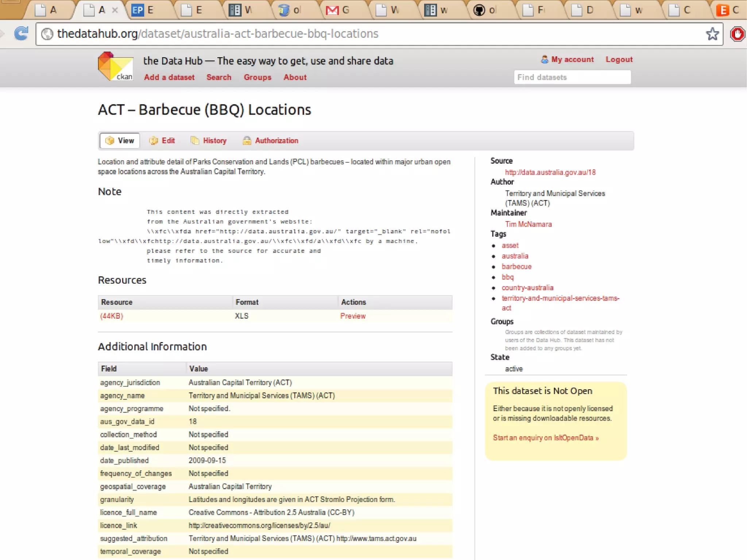Bookmark page with the star icon

pyautogui.click(x=712, y=34)
